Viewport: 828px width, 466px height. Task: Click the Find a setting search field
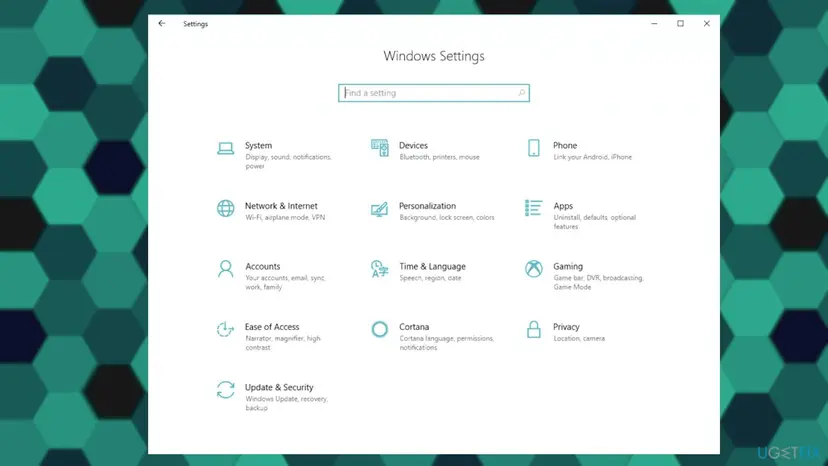tap(434, 93)
